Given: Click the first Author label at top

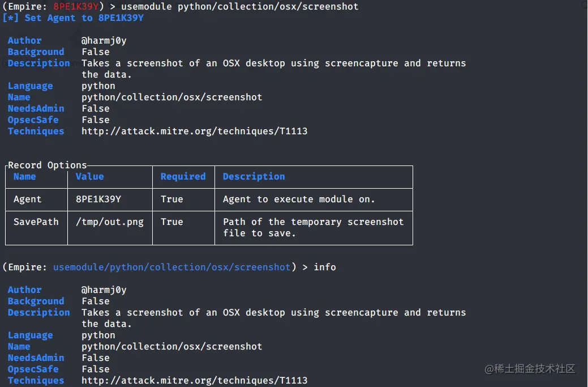Looking at the screenshot, I should pyautogui.click(x=25, y=41).
